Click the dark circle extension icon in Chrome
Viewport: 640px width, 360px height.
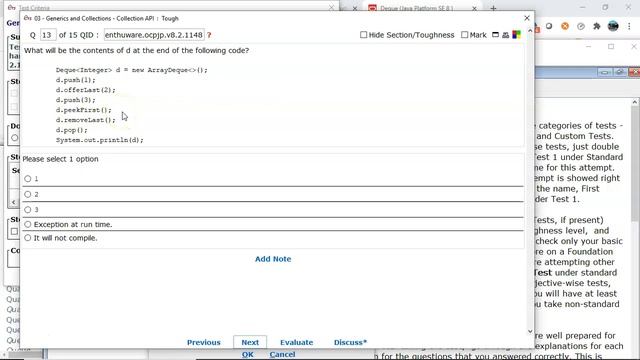coord(549,26)
